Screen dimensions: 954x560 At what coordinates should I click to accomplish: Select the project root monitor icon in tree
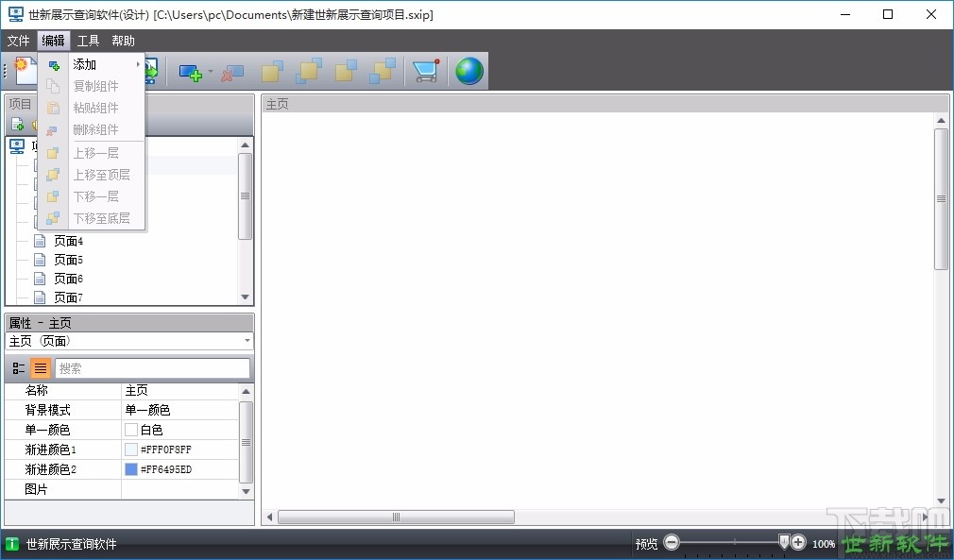(17, 146)
